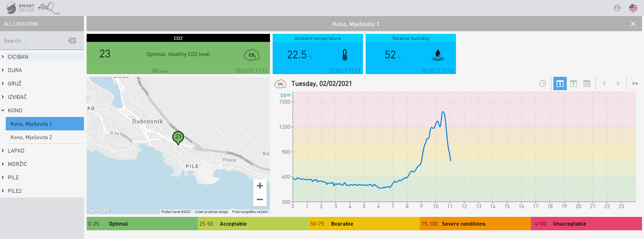The width and height of the screenshot is (644, 239).
Task: Click the clock real-time view icon
Action: 542,83
